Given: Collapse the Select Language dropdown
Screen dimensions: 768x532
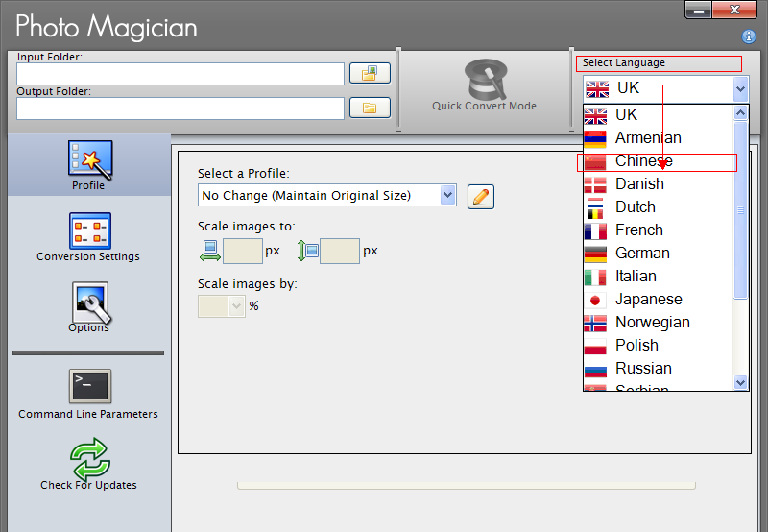Looking at the screenshot, I should pos(739,88).
